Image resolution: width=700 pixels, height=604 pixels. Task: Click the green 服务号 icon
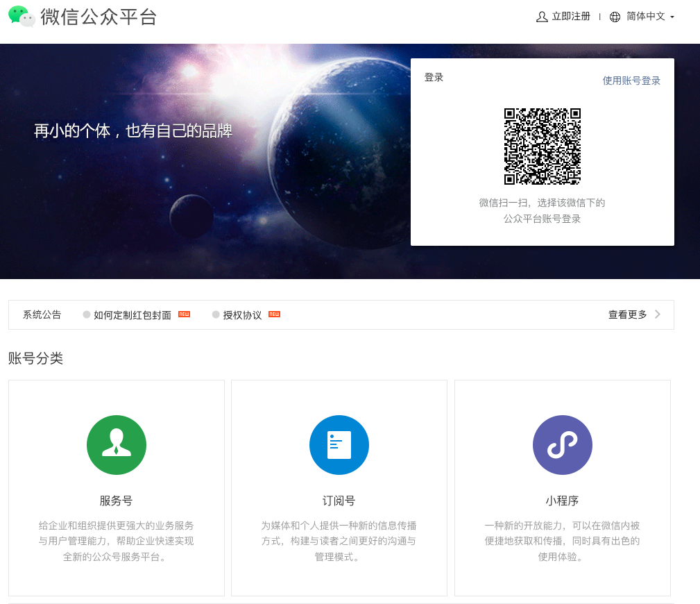[x=117, y=445]
